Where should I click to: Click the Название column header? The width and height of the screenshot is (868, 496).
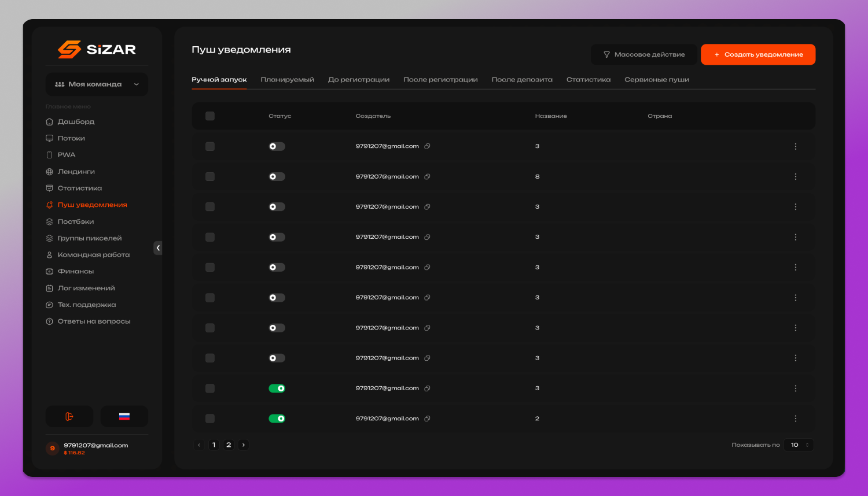pos(551,116)
